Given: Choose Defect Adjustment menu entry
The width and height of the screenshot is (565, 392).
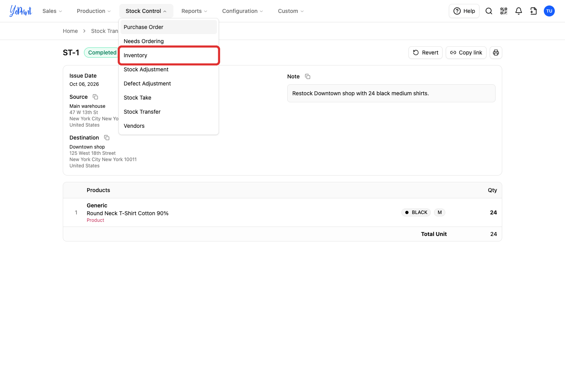Looking at the screenshot, I should [169, 83].
